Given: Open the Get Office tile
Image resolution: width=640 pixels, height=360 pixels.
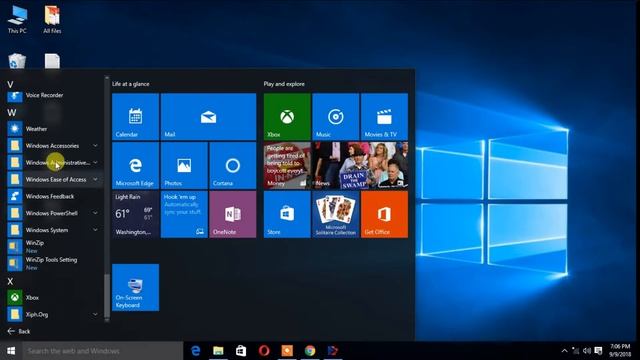Looking at the screenshot, I should coord(384,214).
